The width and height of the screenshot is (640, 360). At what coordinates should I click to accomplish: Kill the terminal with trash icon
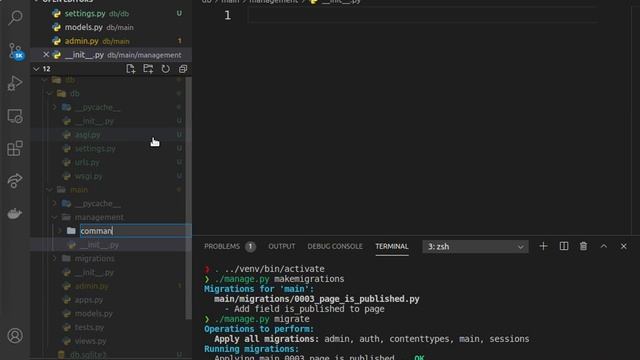pos(584,246)
